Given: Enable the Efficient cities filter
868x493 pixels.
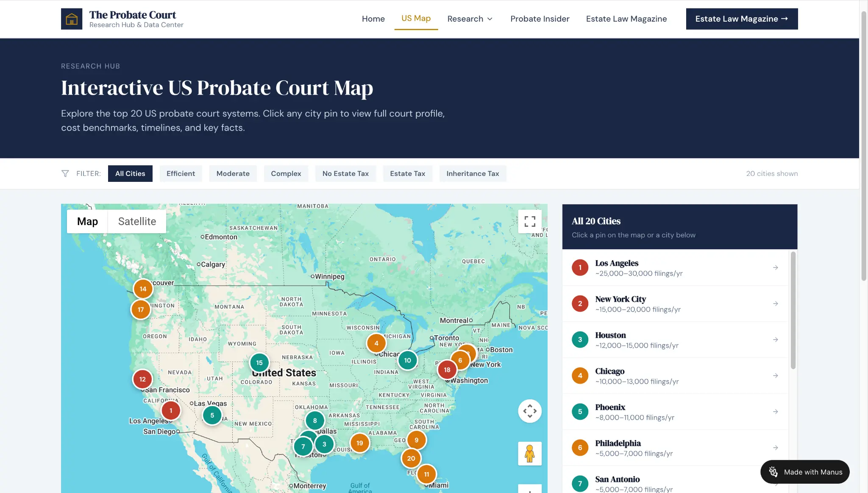Looking at the screenshot, I should pyautogui.click(x=181, y=173).
